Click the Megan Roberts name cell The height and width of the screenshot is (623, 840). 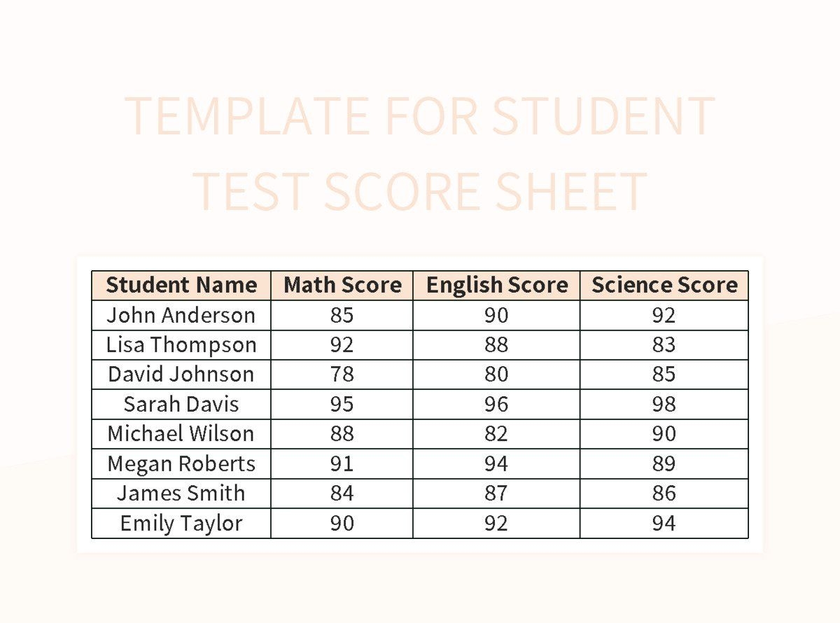[x=181, y=464]
